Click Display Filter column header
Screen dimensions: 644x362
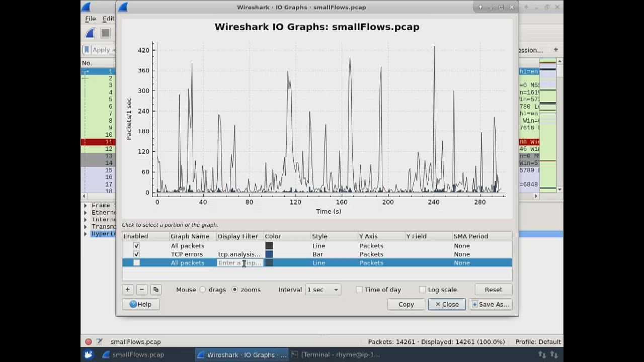coord(240,236)
